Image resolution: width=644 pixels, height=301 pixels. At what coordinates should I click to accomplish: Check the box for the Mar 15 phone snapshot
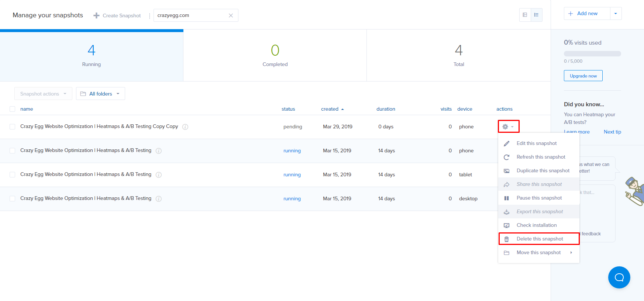tap(13, 150)
